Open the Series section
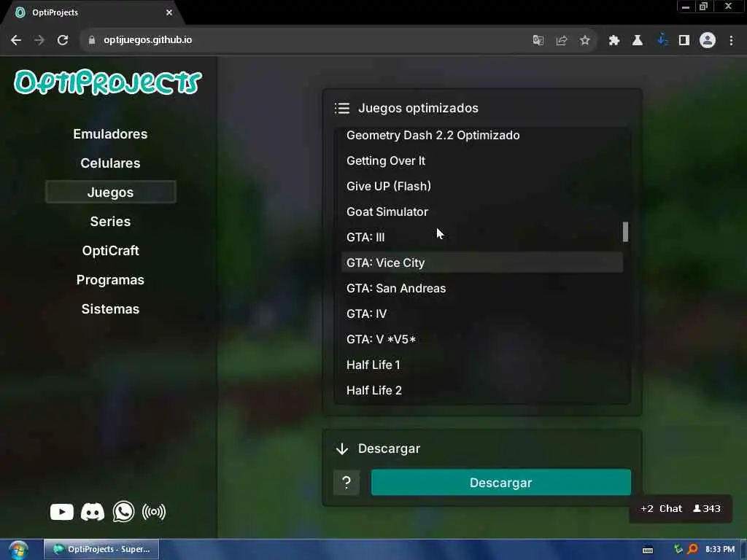Viewport: 747px width, 560px height. tap(111, 222)
